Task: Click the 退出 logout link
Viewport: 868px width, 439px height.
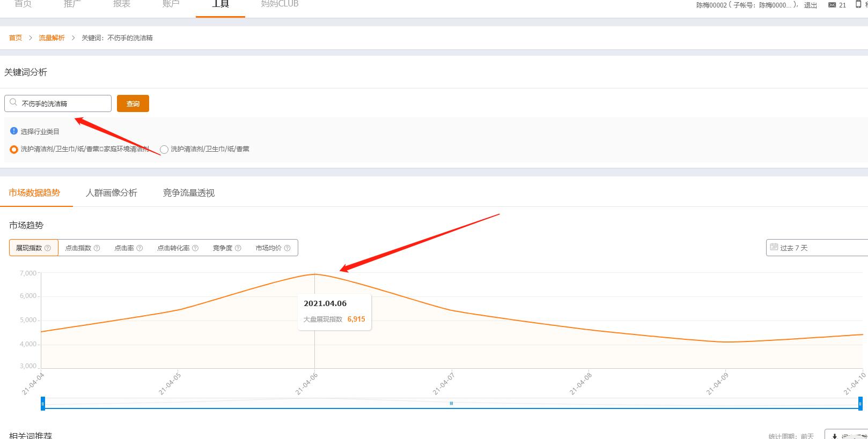Action: (811, 5)
